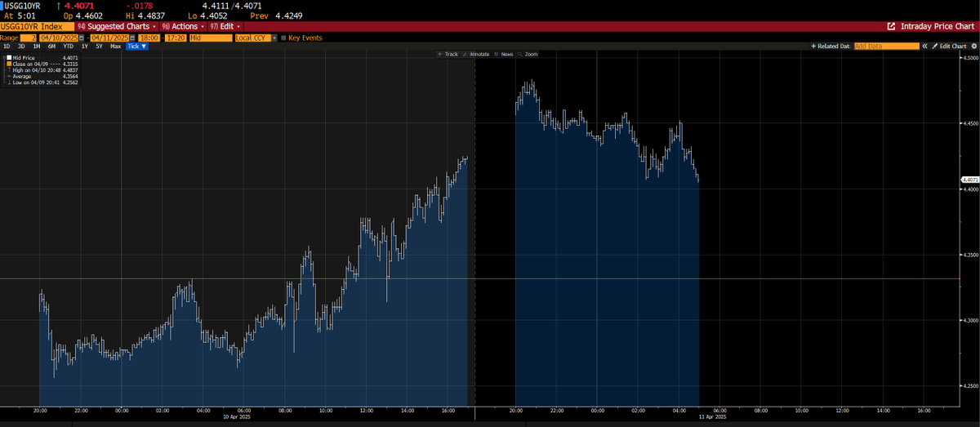
Task: Select the 1M period tab
Action: click(x=37, y=47)
